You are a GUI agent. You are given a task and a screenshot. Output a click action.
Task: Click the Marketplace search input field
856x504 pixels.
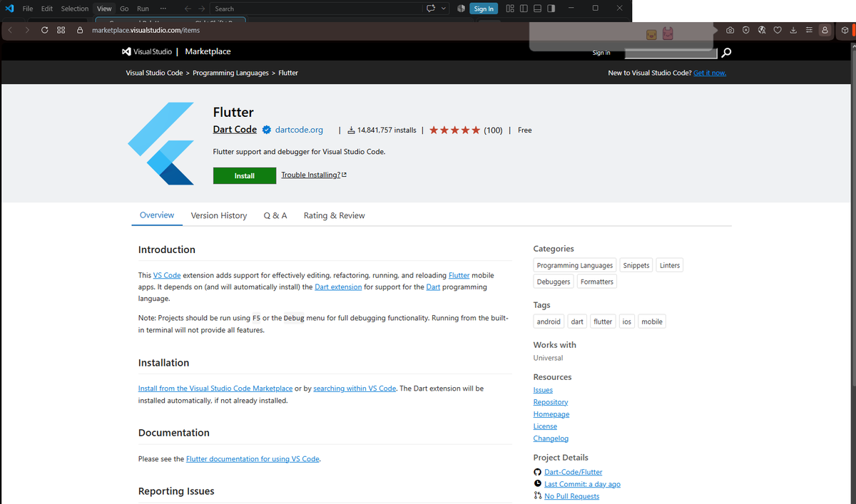click(671, 53)
